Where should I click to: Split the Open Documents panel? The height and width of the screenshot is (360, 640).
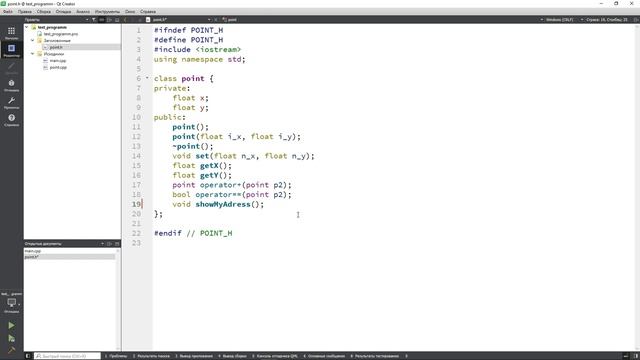109,244
